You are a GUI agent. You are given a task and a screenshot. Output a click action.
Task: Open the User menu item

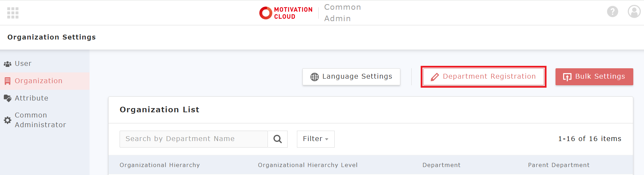point(23,64)
